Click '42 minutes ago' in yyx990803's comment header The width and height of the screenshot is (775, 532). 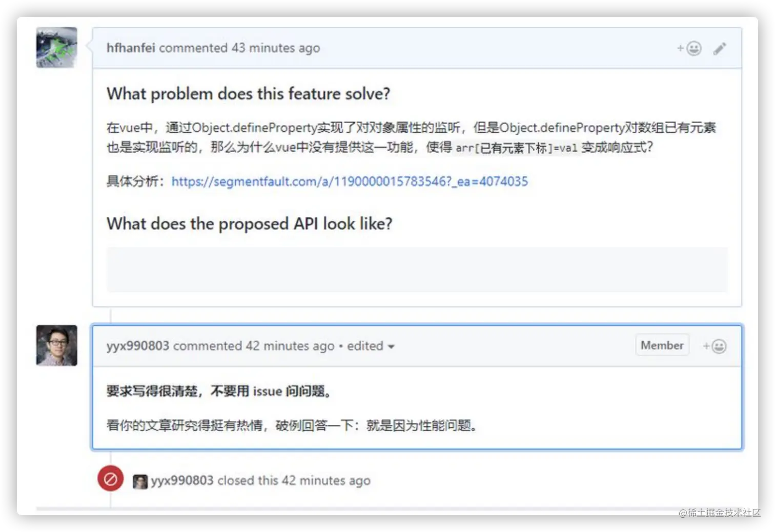290,345
